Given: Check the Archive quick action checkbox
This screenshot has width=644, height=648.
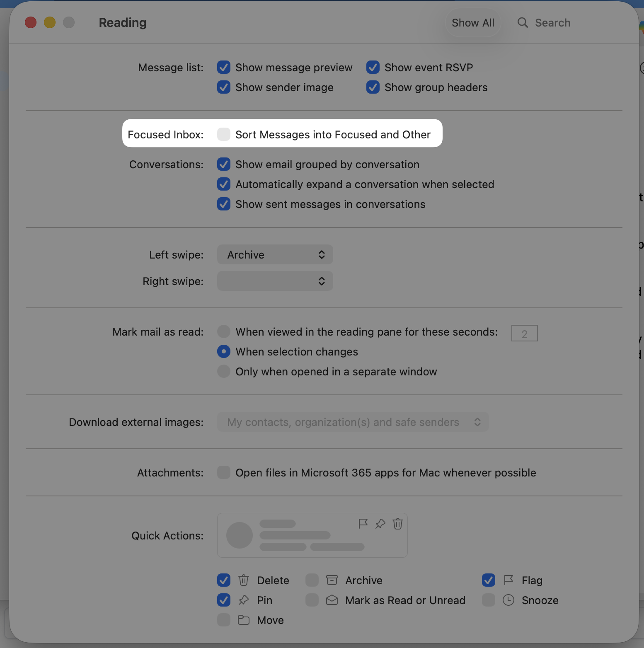Looking at the screenshot, I should click(x=312, y=580).
